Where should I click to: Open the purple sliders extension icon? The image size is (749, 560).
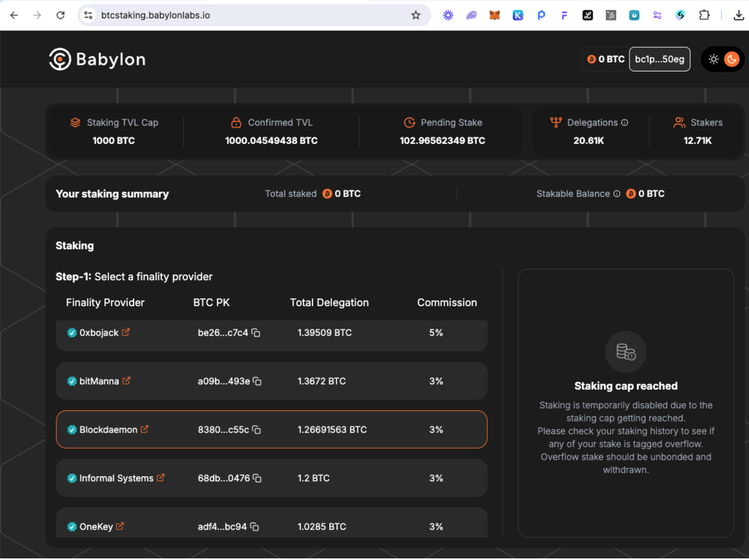pos(657,15)
